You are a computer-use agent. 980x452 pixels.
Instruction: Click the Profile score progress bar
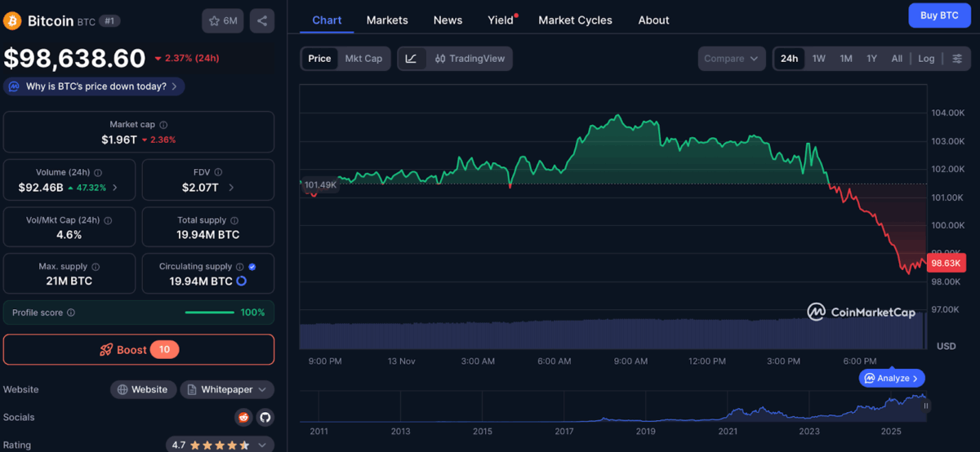pyautogui.click(x=210, y=312)
